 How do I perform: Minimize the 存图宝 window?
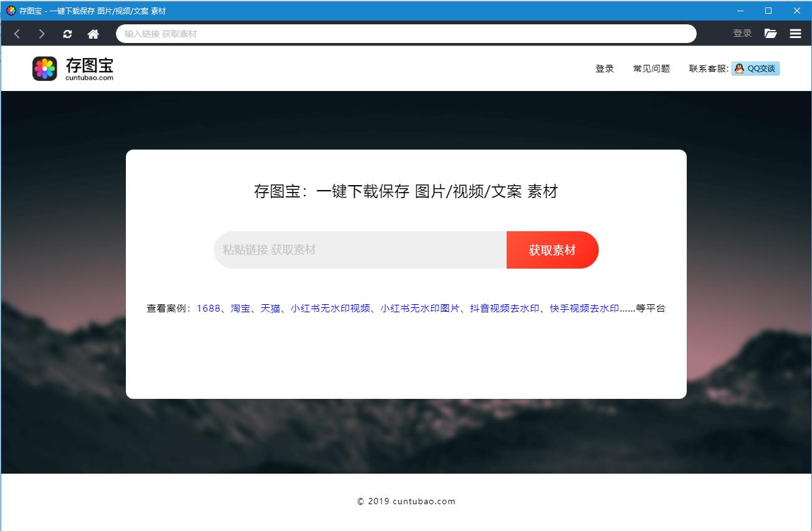pyautogui.click(x=740, y=11)
